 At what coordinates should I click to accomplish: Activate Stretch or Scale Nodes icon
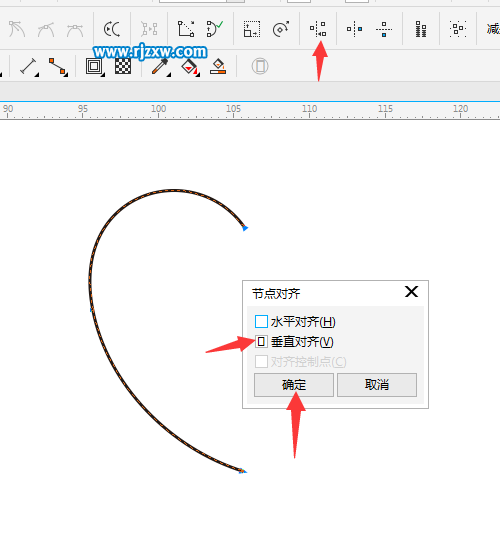tap(252, 29)
